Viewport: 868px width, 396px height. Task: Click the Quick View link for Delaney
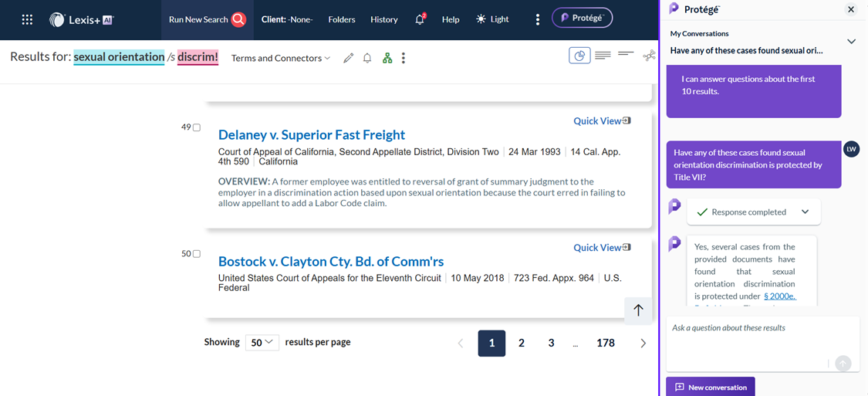597,120
